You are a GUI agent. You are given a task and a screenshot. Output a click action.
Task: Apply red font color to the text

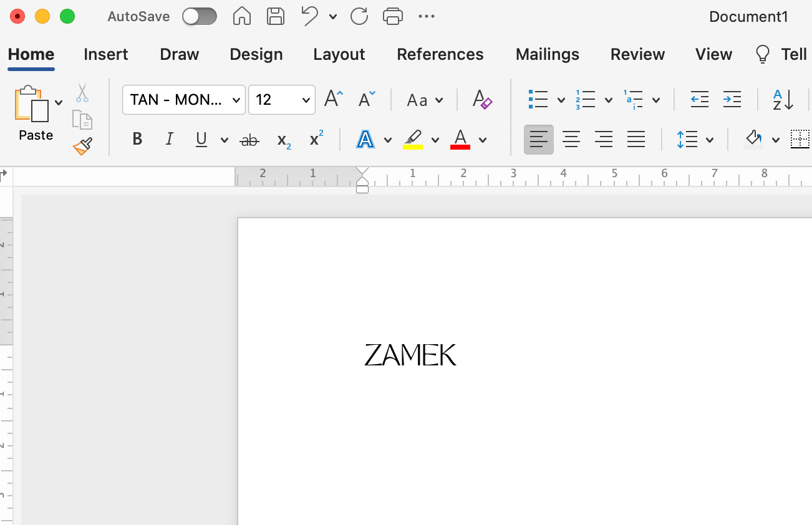(460, 139)
